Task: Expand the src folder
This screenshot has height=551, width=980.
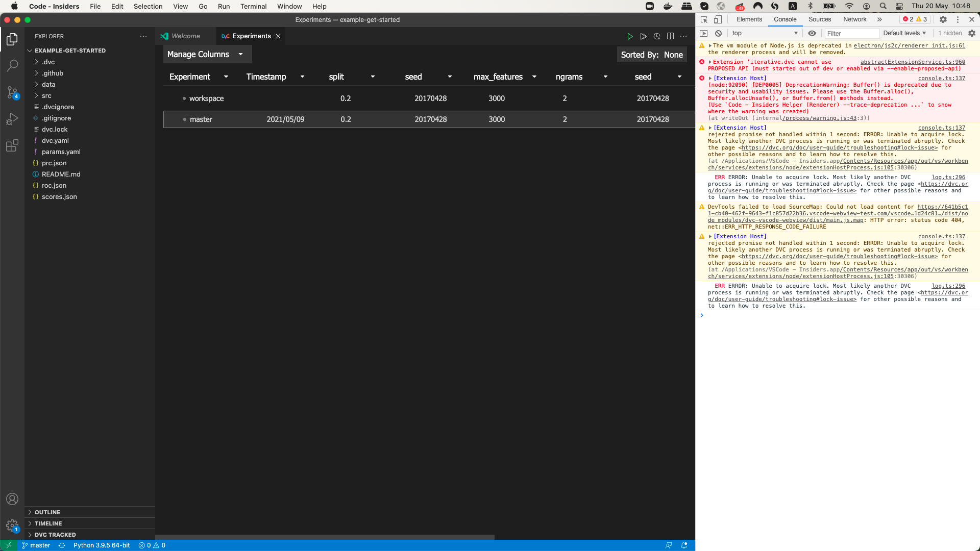Action: click(x=46, y=95)
